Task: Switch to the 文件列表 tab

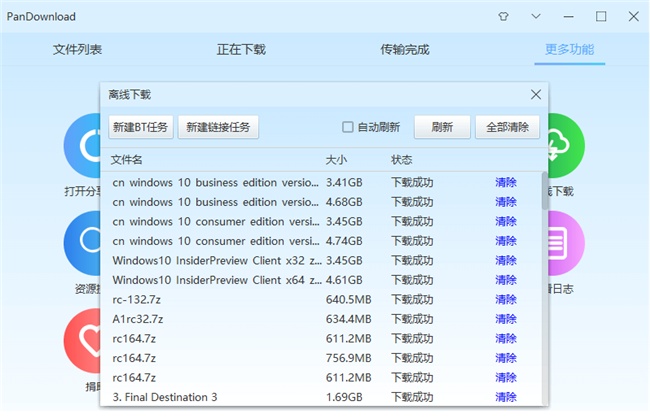Action: [x=77, y=50]
